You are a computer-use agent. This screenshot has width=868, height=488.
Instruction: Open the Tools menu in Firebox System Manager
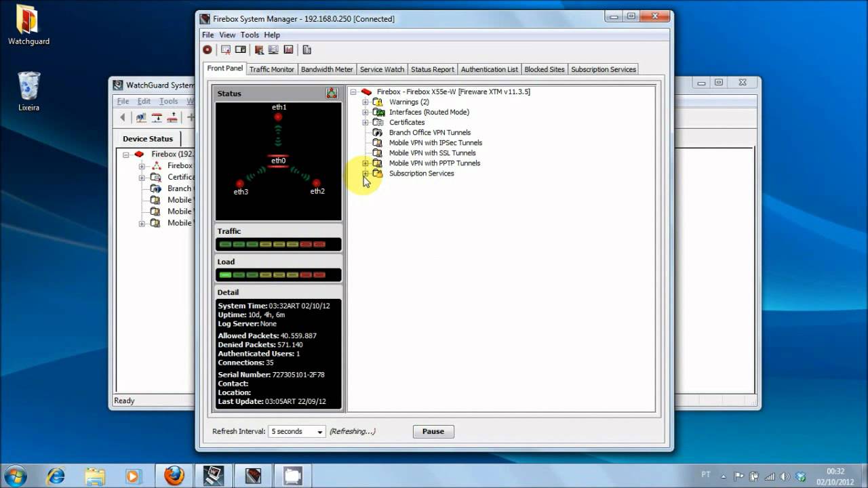coord(250,35)
